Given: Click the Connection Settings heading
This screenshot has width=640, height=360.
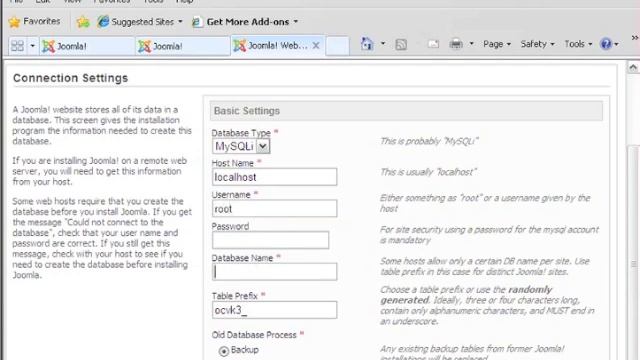Looking at the screenshot, I should [x=71, y=78].
